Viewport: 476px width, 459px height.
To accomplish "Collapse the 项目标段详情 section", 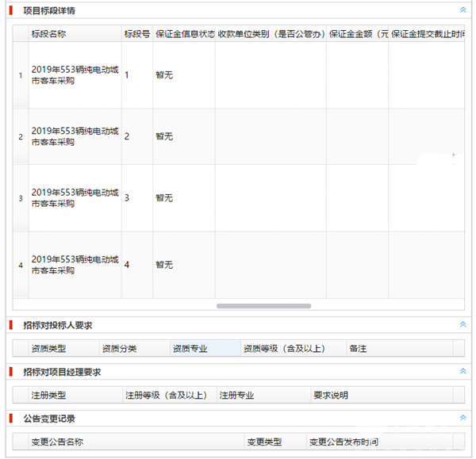I will click(463, 10).
